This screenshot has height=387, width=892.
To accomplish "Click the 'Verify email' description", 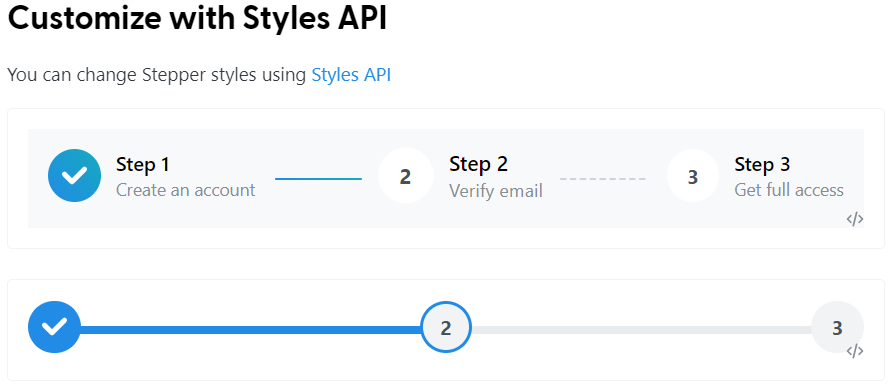I will 496,191.
